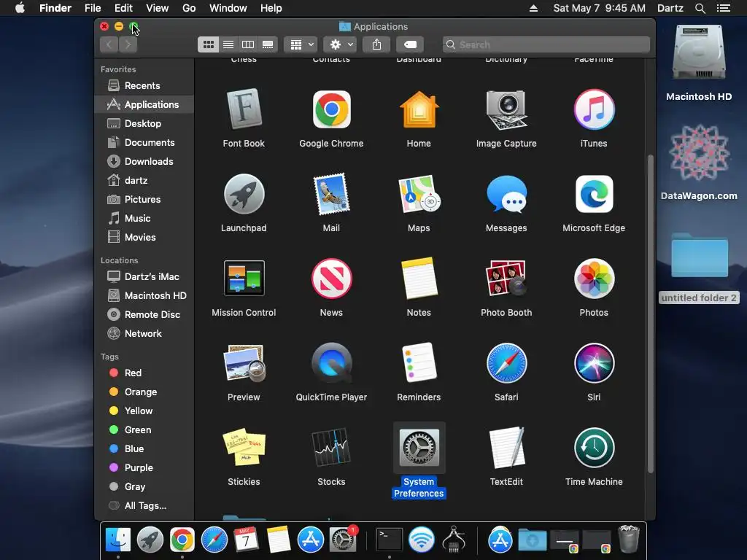The width and height of the screenshot is (747, 560).
Task: Go forward with the toolbar forward arrow
Action: [128, 44]
